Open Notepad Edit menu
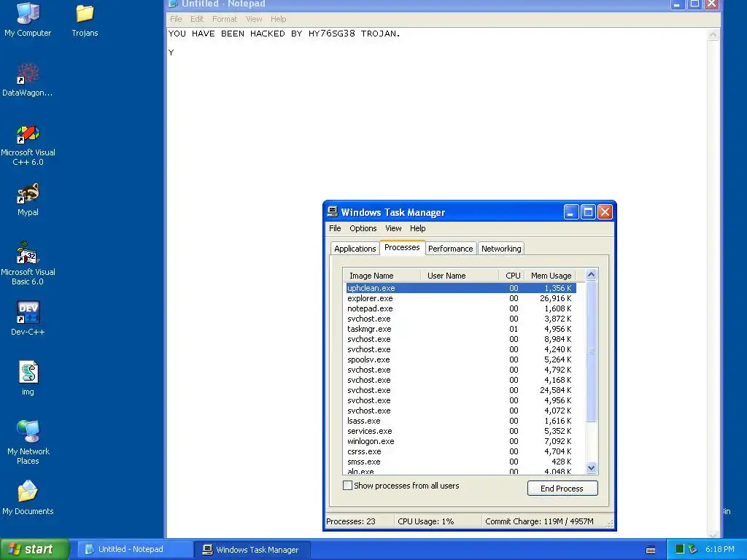 tap(196, 19)
